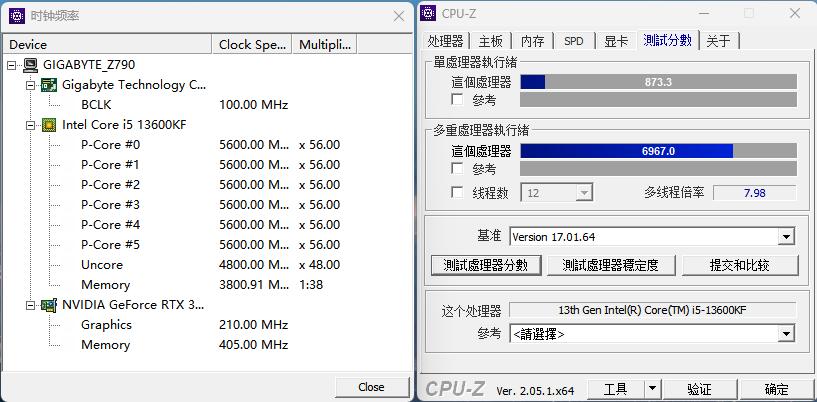Screen dimensions: 817x402
Task: Tick the 线程数 thread count checkbox
Action: 457,193
